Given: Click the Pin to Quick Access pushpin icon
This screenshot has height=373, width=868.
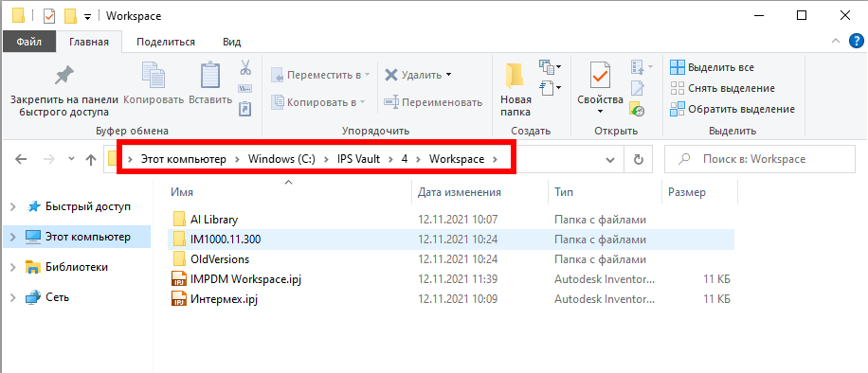Looking at the screenshot, I should [64, 76].
